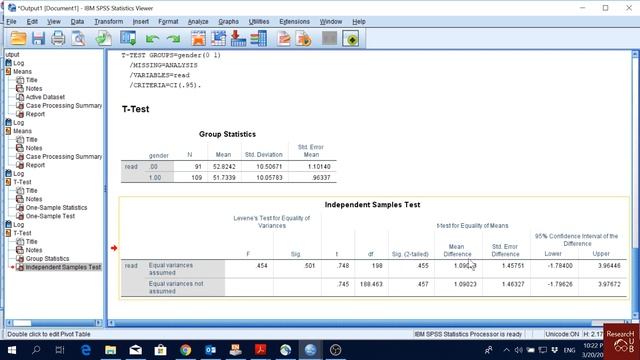The width and height of the screenshot is (640, 360).
Task: Select Active Dataset in the outline
Action: [45, 97]
